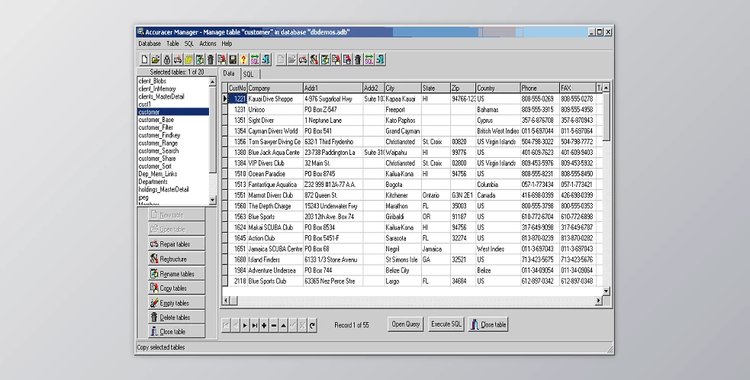The width and height of the screenshot is (750, 380).
Task: Select customer_Base in the table list
Action: coord(156,120)
